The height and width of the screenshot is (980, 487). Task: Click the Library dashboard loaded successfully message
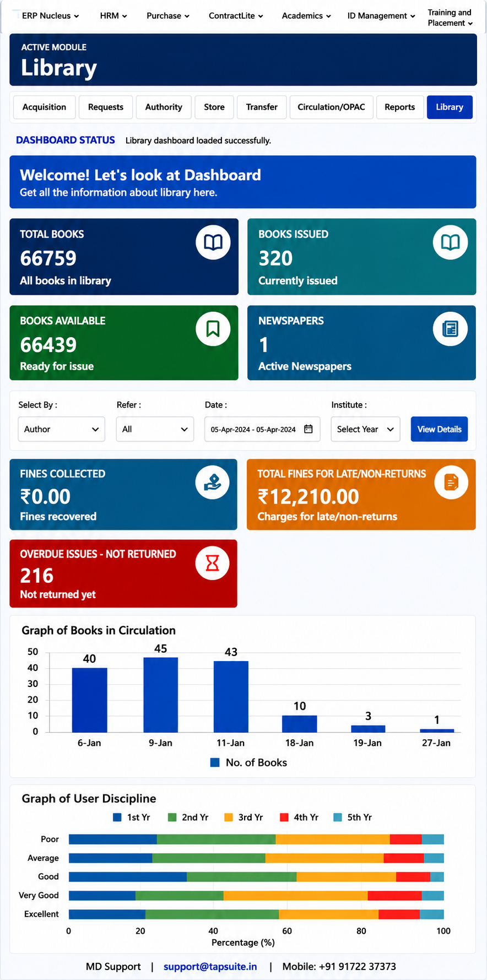[x=198, y=140]
